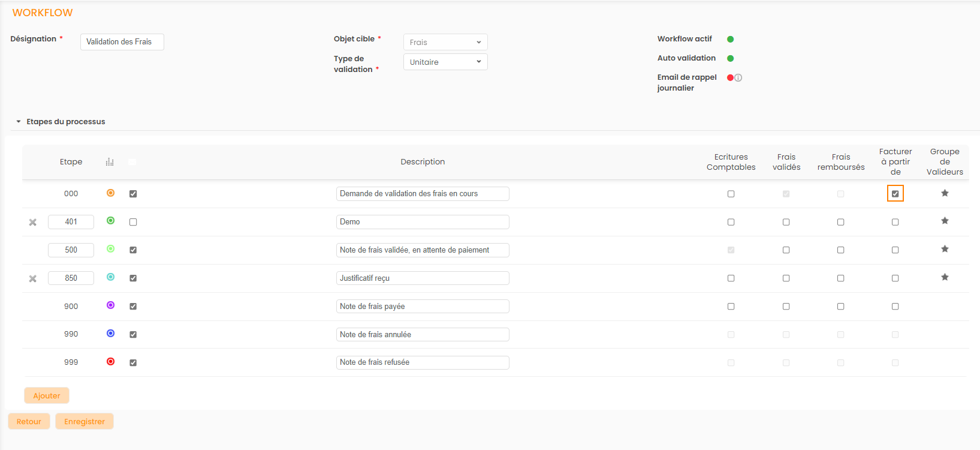The image size is (980, 450).
Task: Toggle the Workflow actif green indicator
Action: pyautogui.click(x=730, y=40)
